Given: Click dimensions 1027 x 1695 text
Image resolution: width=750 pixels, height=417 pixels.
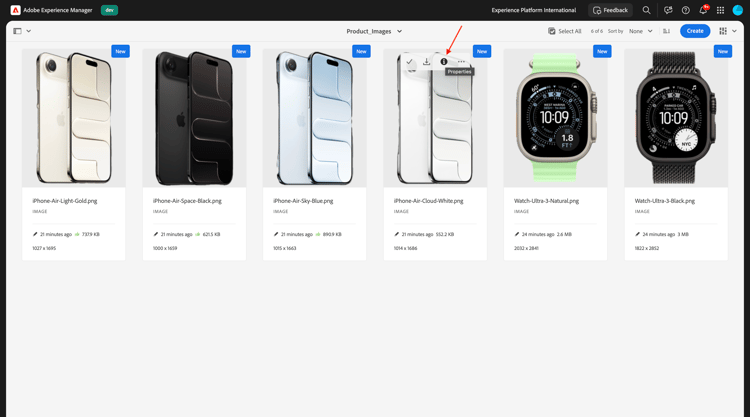Looking at the screenshot, I should (44, 248).
